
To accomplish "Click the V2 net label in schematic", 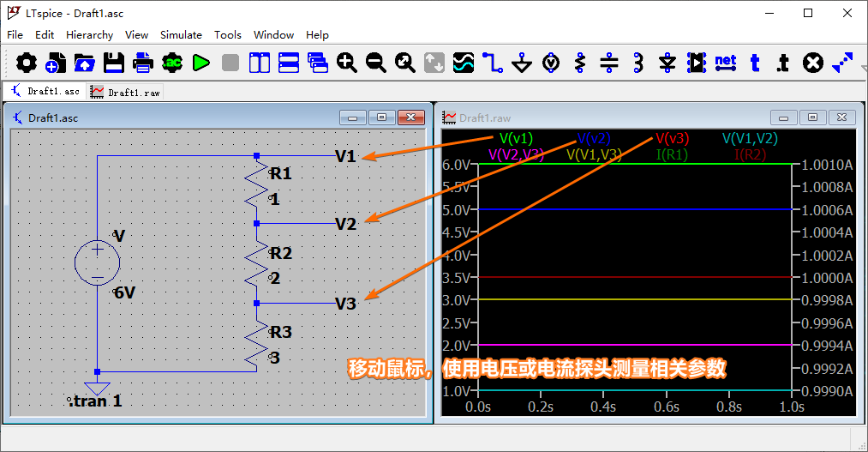I will click(345, 225).
